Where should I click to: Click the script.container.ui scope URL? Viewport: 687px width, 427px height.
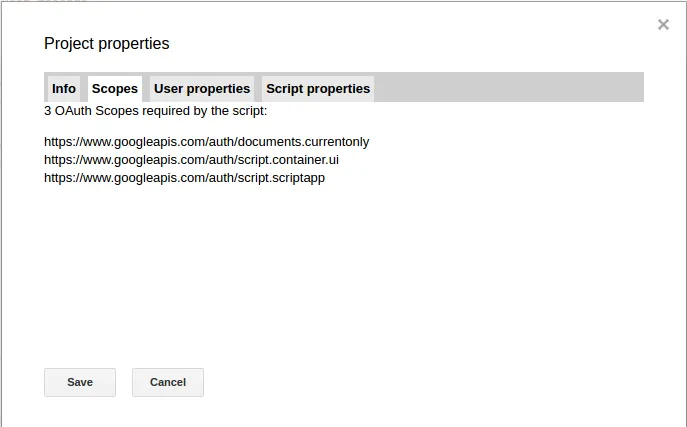tap(191, 160)
